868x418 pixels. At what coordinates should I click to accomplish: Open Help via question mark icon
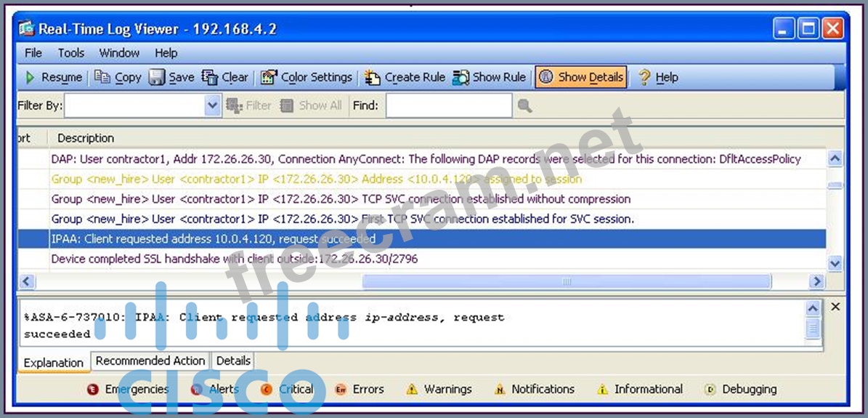pyautogui.click(x=644, y=77)
